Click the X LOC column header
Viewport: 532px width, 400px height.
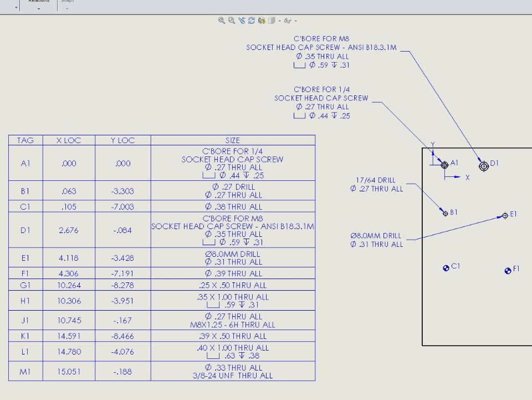[69, 140]
